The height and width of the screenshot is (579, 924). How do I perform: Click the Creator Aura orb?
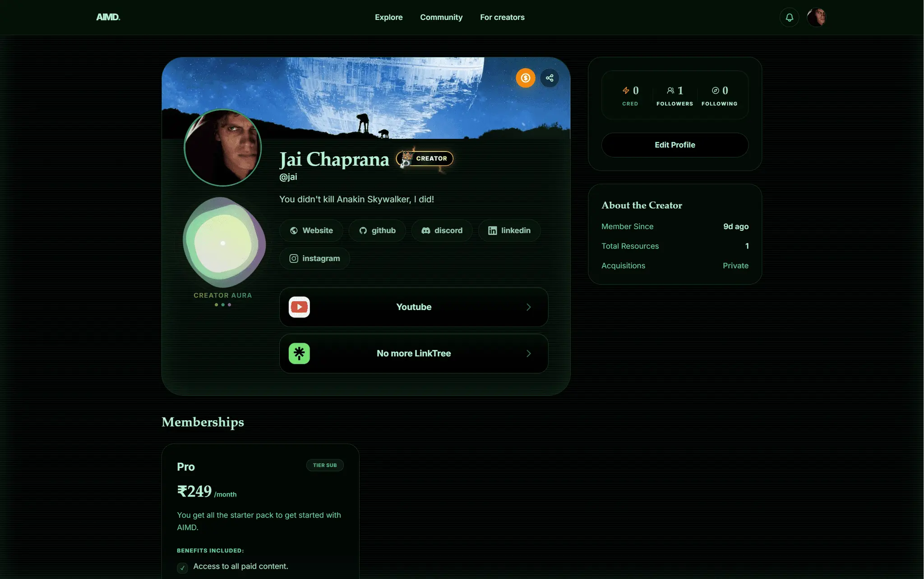(224, 243)
